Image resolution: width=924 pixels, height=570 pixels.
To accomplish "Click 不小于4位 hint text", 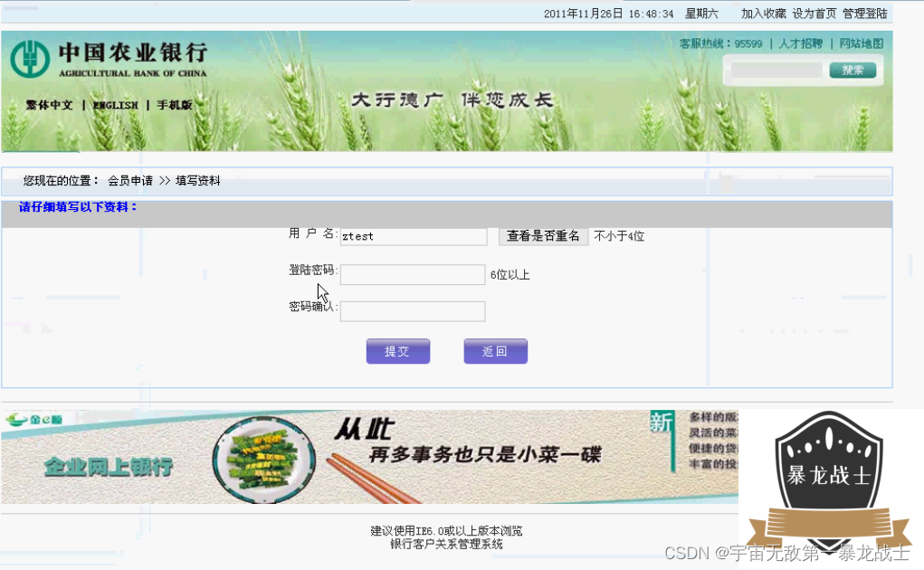I will [619, 236].
